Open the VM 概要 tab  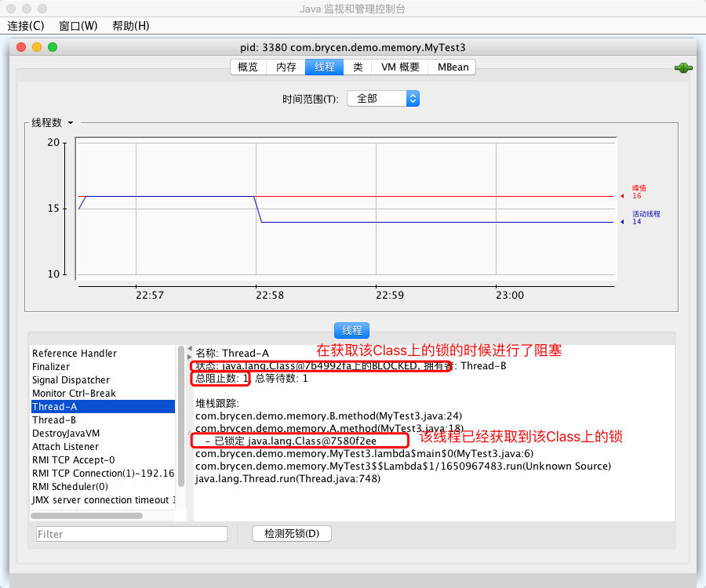[x=400, y=67]
